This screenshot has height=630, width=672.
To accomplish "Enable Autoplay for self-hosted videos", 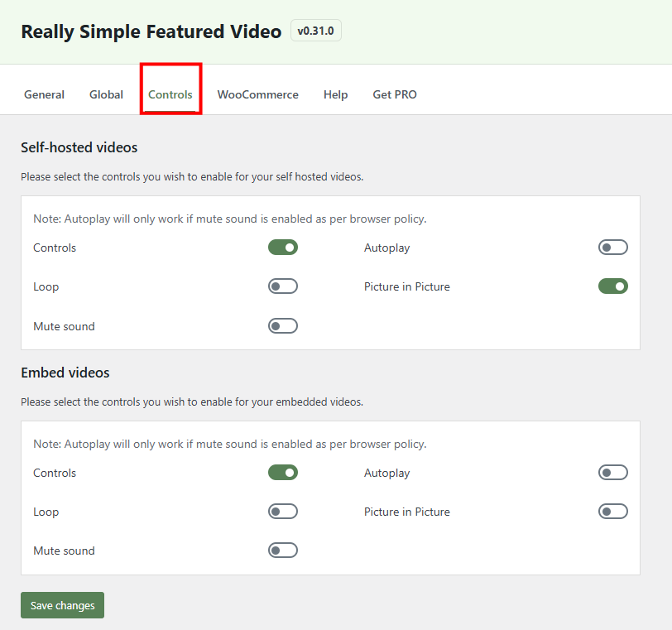I will point(612,247).
